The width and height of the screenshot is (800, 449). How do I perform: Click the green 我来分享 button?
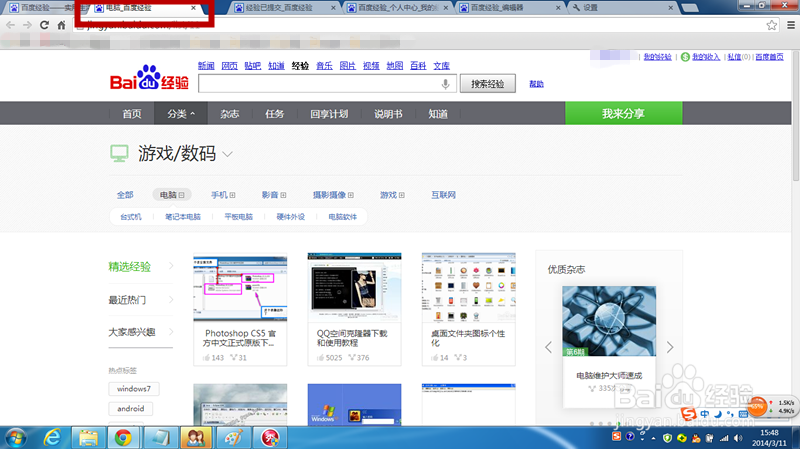623,113
